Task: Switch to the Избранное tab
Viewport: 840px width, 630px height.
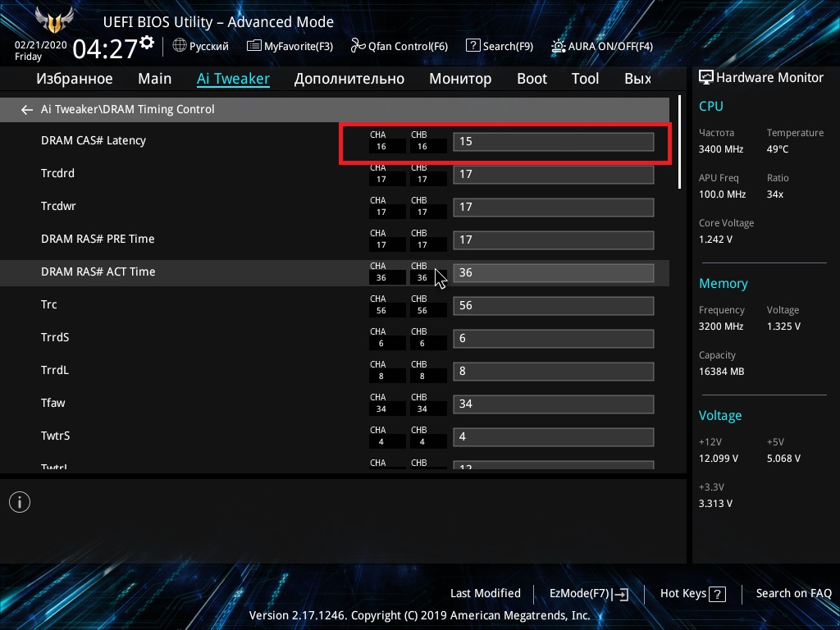Action: [75, 79]
